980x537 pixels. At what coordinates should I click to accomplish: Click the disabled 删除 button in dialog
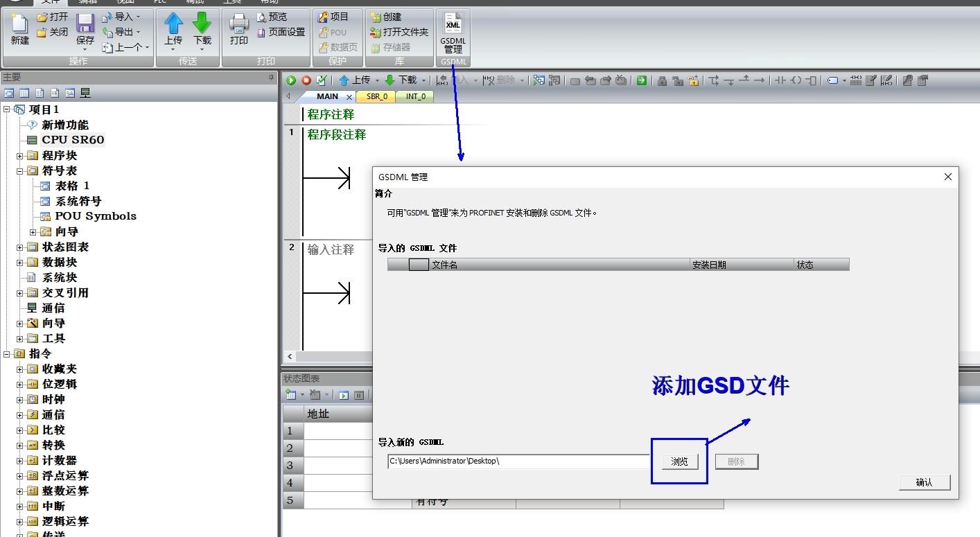click(x=737, y=461)
